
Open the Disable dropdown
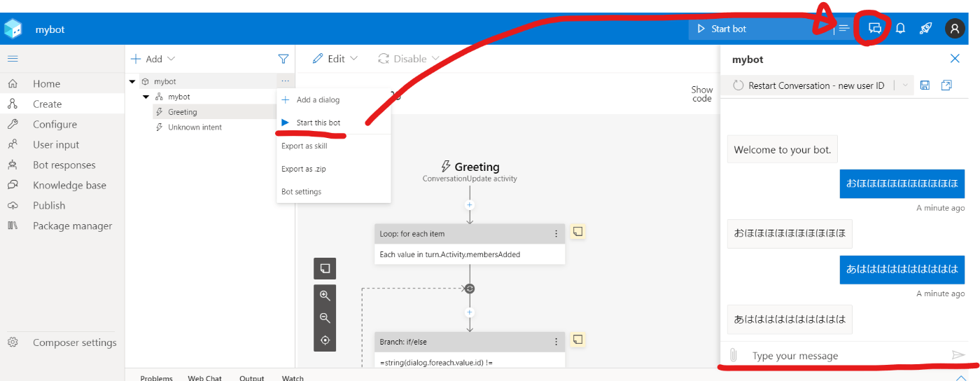pyautogui.click(x=409, y=59)
